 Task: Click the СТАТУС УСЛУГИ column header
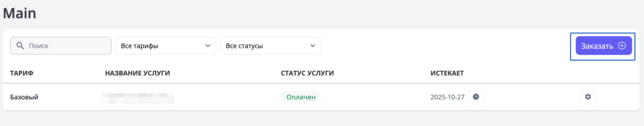coord(307,73)
